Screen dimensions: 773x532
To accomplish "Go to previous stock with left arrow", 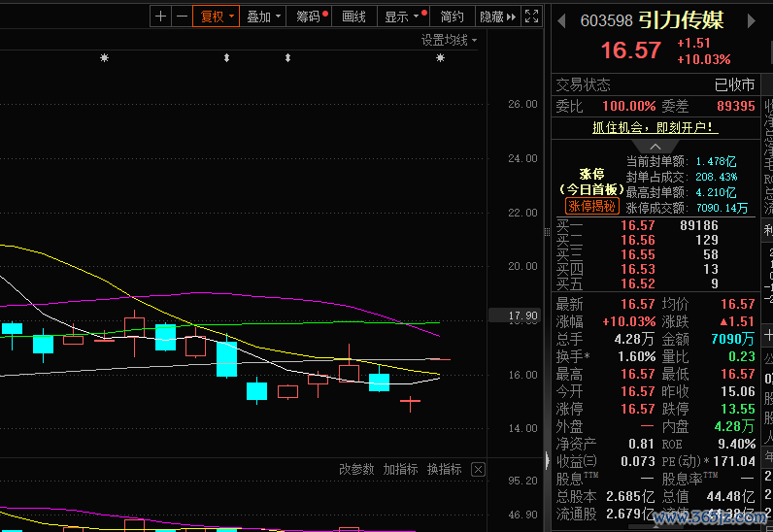I will pyautogui.click(x=561, y=20).
